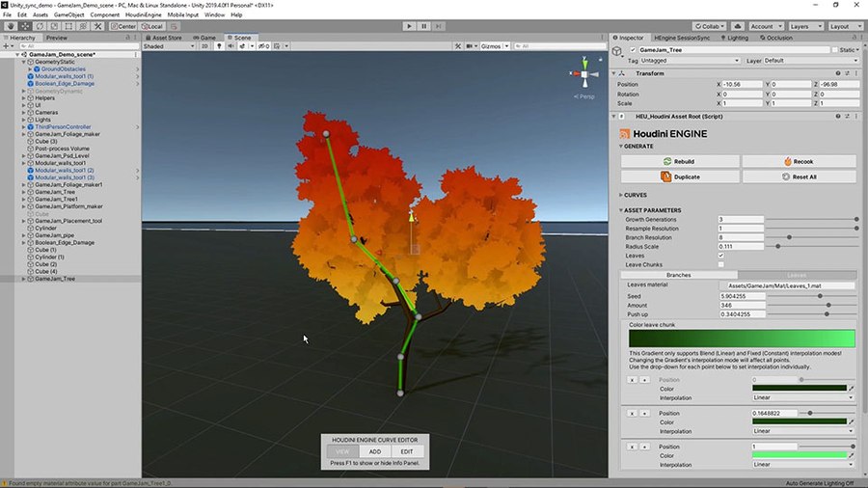This screenshot has height=488, width=868.
Task: Toggle Local handle rotation
Action: coord(151,26)
